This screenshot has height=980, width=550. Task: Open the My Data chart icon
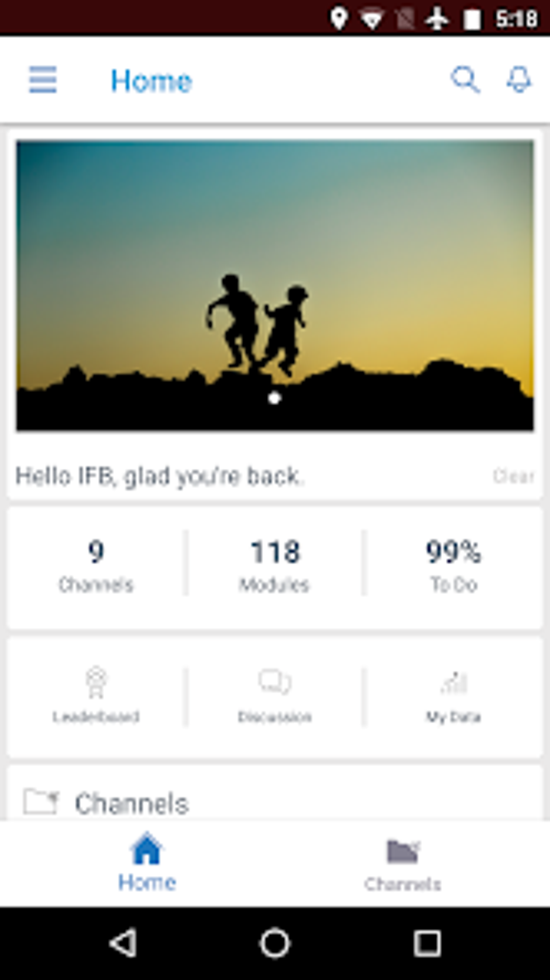(453, 682)
